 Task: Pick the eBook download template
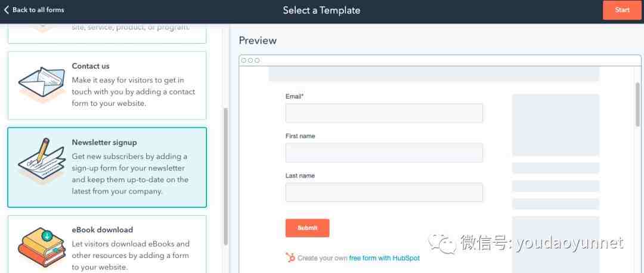(x=107, y=244)
